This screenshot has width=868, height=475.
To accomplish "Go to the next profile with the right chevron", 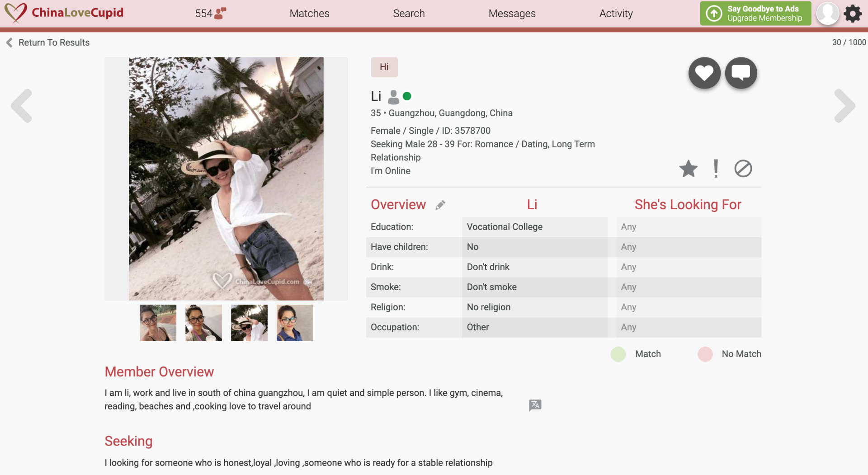I will [845, 105].
